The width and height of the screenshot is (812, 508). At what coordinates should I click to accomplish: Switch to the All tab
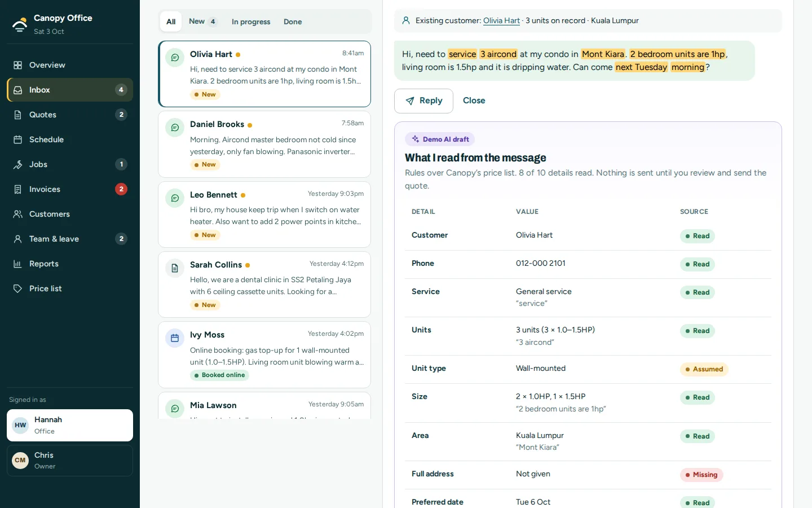click(171, 21)
